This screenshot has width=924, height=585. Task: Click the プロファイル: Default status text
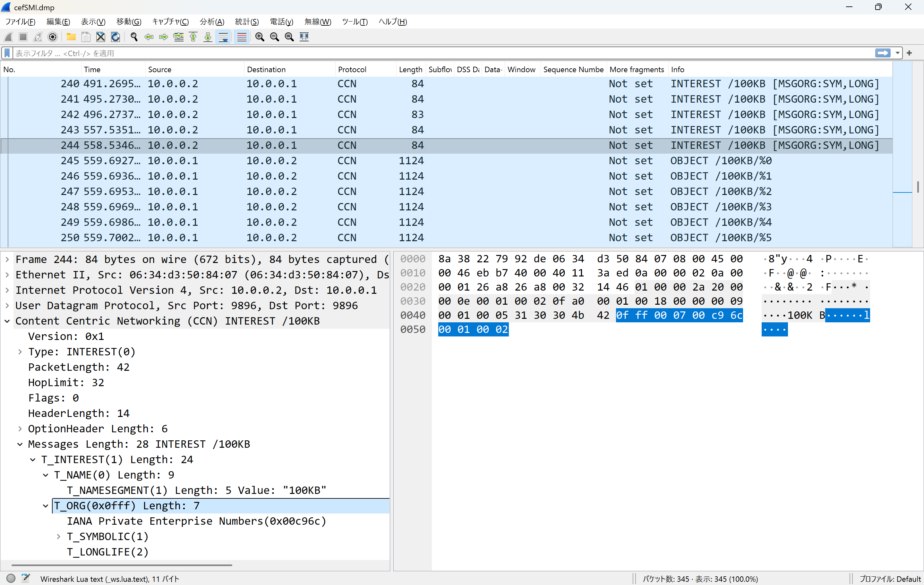tap(890, 579)
